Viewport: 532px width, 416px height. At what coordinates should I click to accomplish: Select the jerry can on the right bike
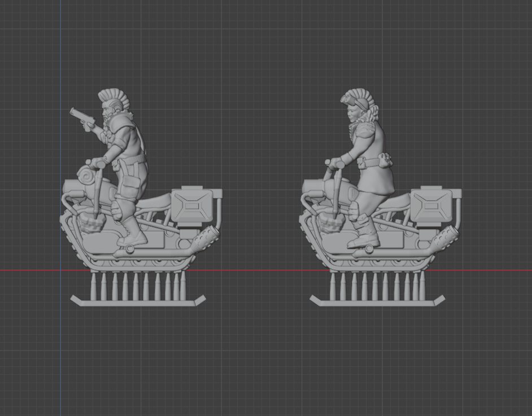tap(431, 205)
